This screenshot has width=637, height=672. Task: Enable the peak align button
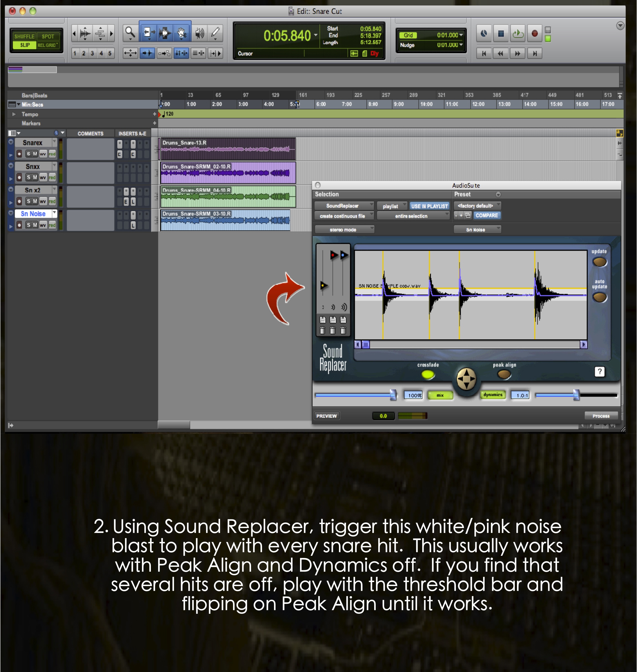504,374
